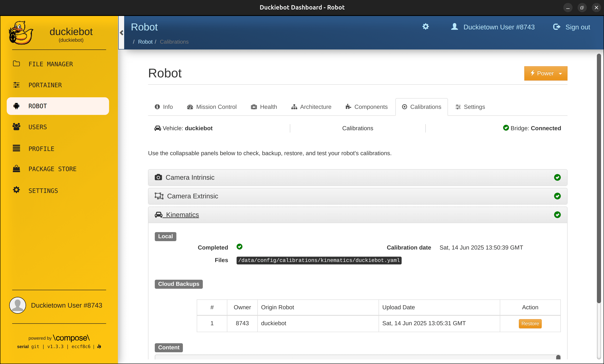604x364 pixels.
Task: Click the sliders icon beside Portainer
Action: (x=16, y=85)
